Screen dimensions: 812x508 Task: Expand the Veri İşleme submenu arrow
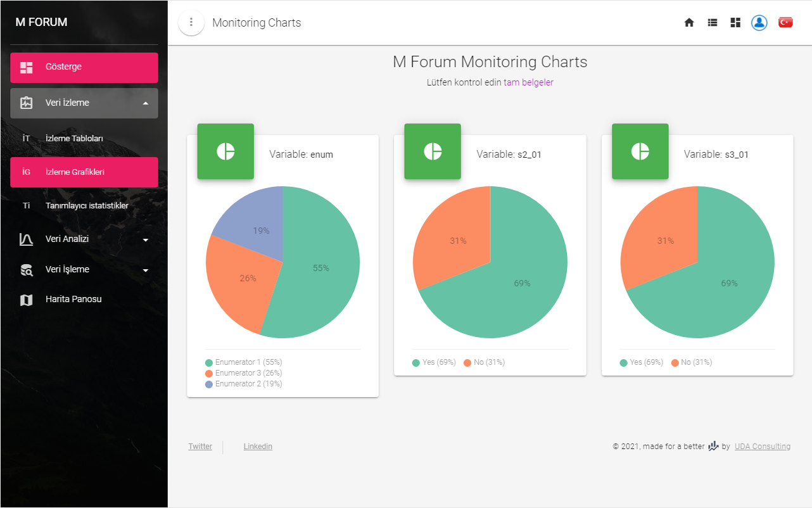coord(146,270)
